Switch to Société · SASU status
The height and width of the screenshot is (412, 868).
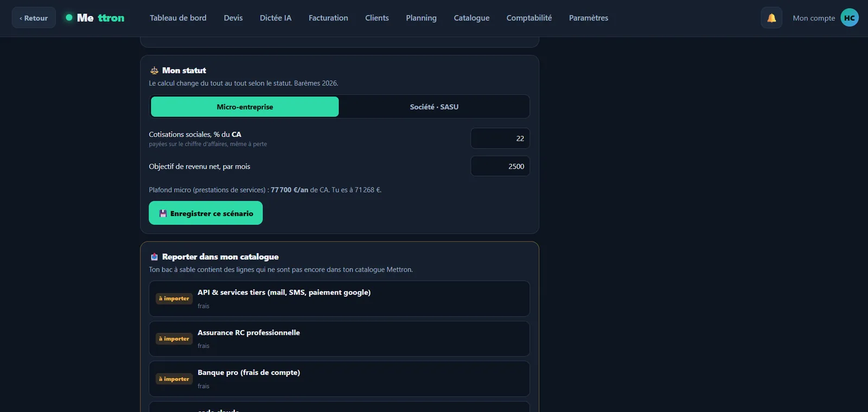434,107
